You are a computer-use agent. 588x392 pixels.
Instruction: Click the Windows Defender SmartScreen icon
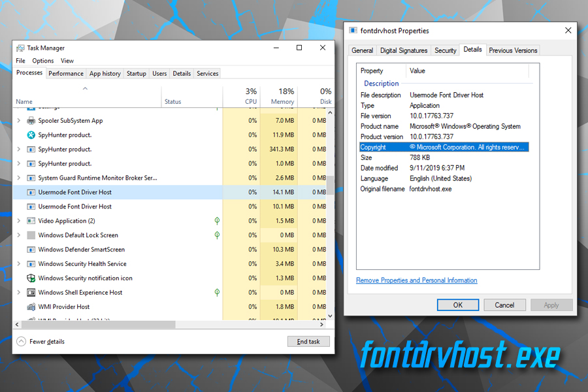(31, 250)
